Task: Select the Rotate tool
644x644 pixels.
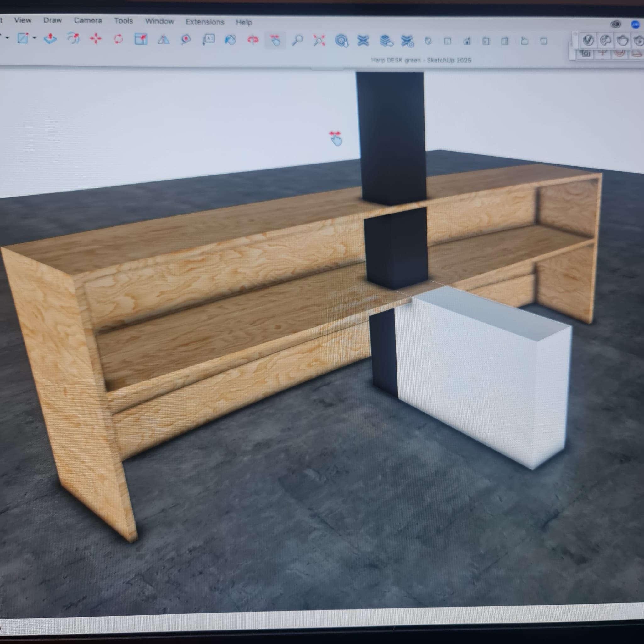Action: pos(118,39)
